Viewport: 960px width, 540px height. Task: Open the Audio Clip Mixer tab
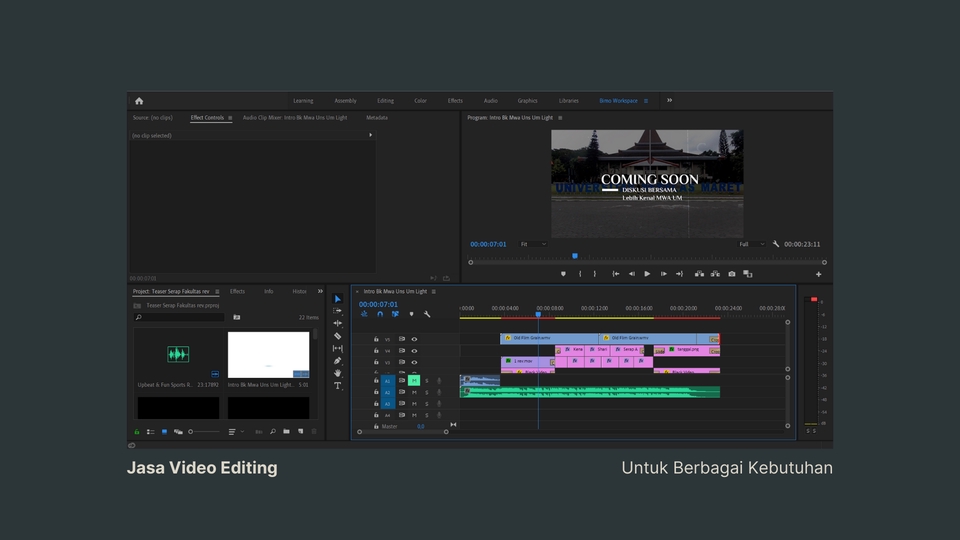(x=295, y=118)
